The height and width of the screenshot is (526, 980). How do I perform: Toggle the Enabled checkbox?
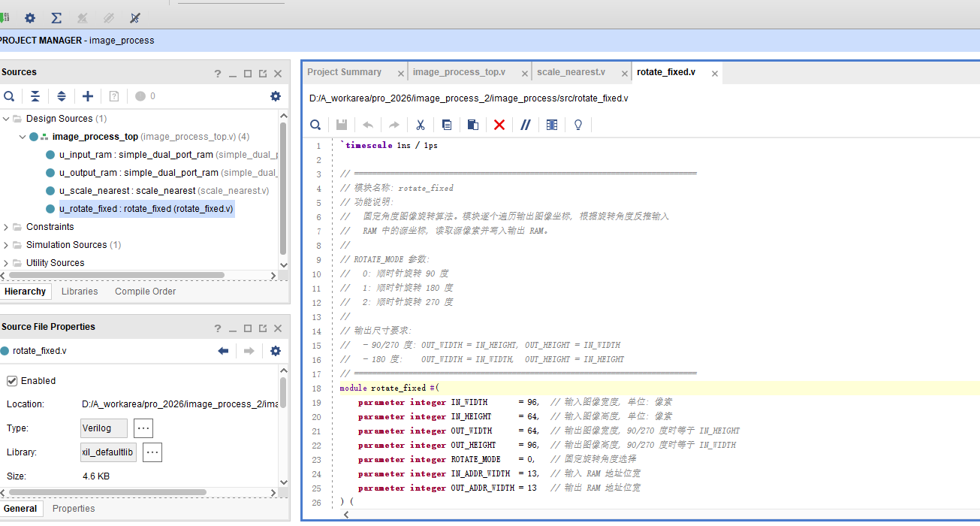click(12, 381)
